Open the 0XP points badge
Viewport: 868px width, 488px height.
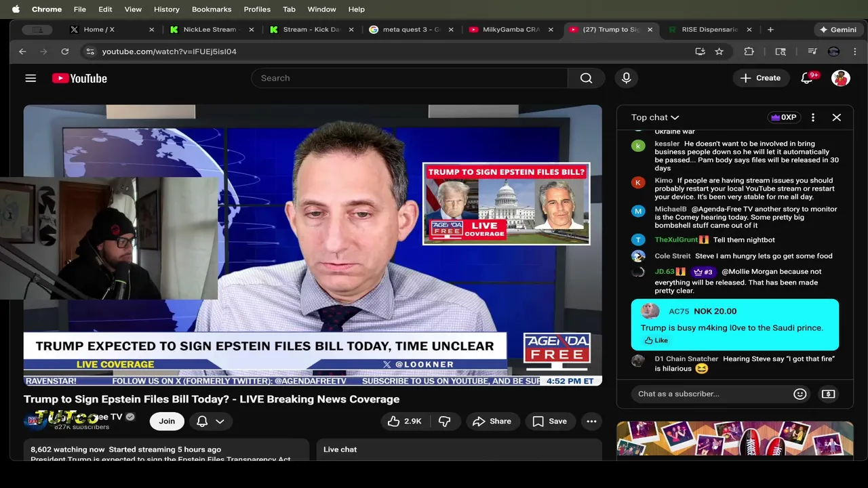click(784, 117)
